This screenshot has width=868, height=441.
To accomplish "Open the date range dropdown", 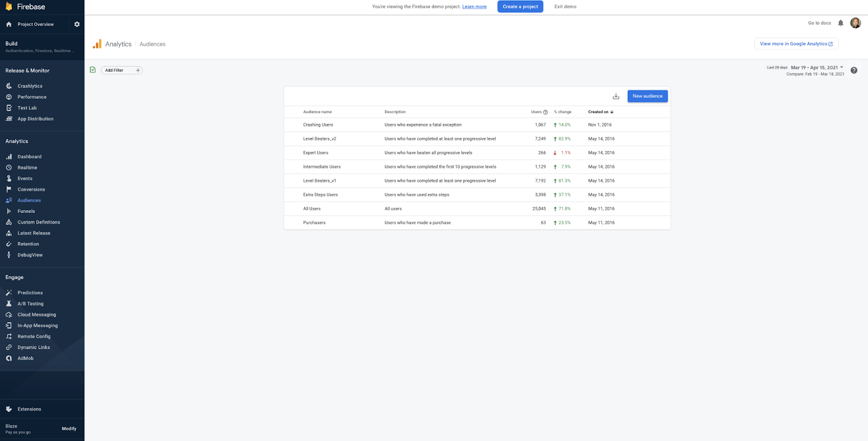I will (817, 68).
